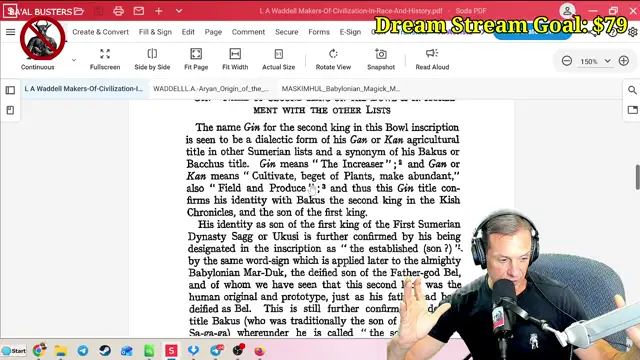Open the Fill & Sign menu
Image resolution: width=640 pixels, height=360 pixels.
(x=155, y=32)
